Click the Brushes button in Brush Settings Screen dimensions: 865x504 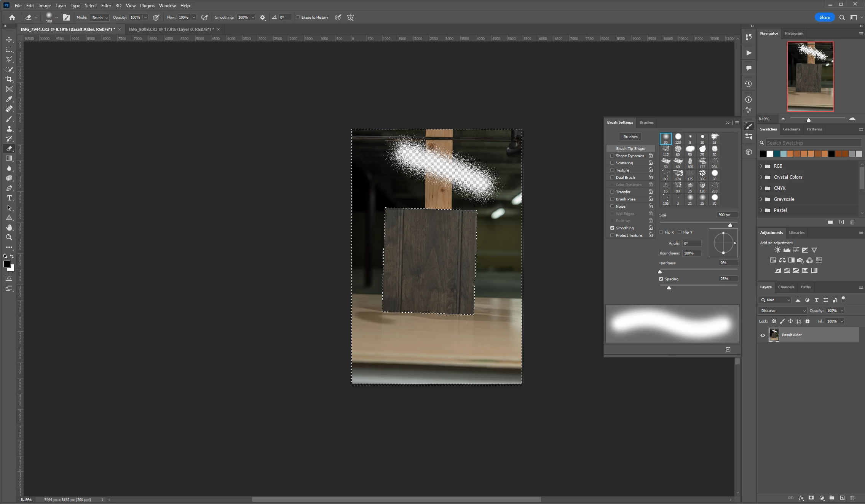coord(630,137)
